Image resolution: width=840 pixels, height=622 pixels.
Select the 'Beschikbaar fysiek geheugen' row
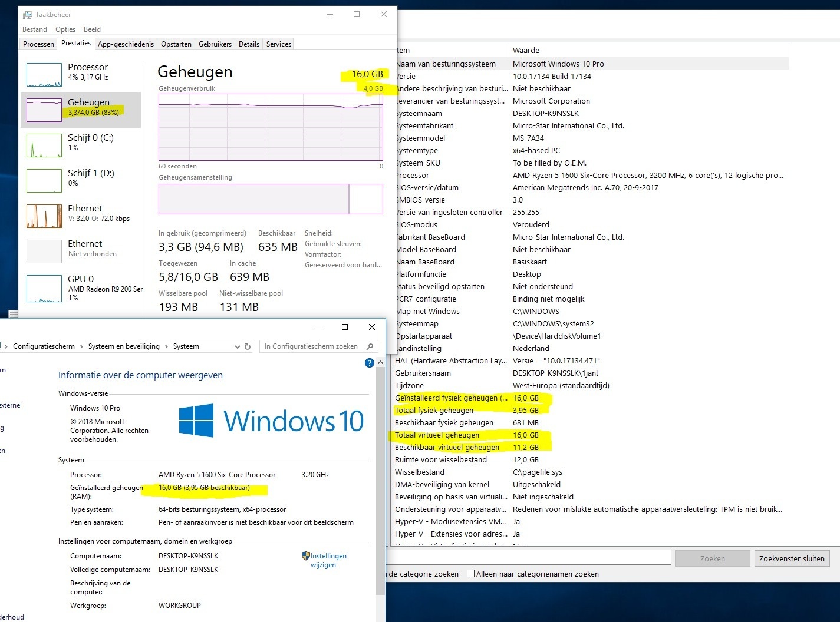coord(591,422)
